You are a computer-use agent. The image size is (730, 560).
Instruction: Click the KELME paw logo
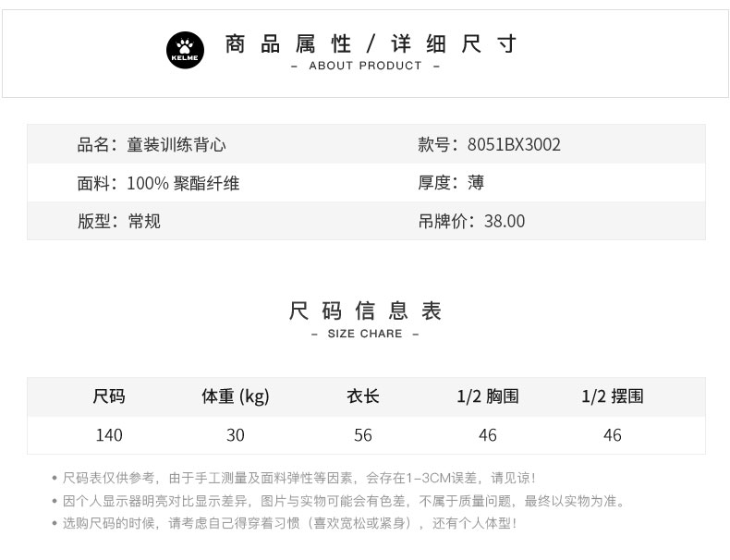coord(184,49)
